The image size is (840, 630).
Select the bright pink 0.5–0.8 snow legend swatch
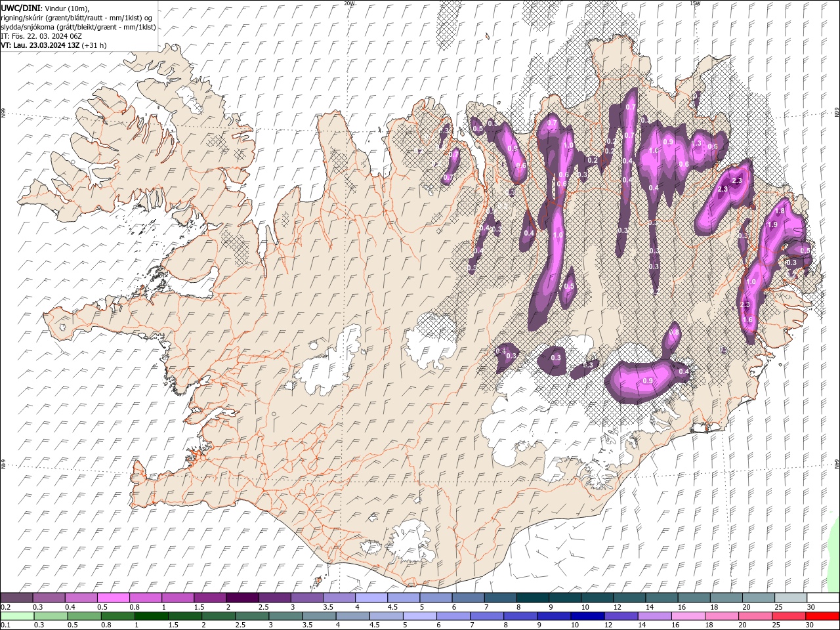point(114,598)
